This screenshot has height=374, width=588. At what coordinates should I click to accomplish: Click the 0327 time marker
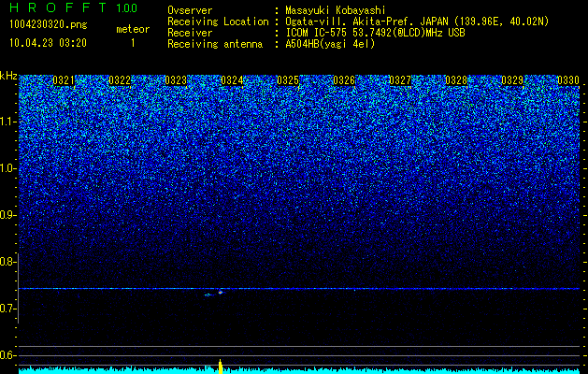pos(400,80)
